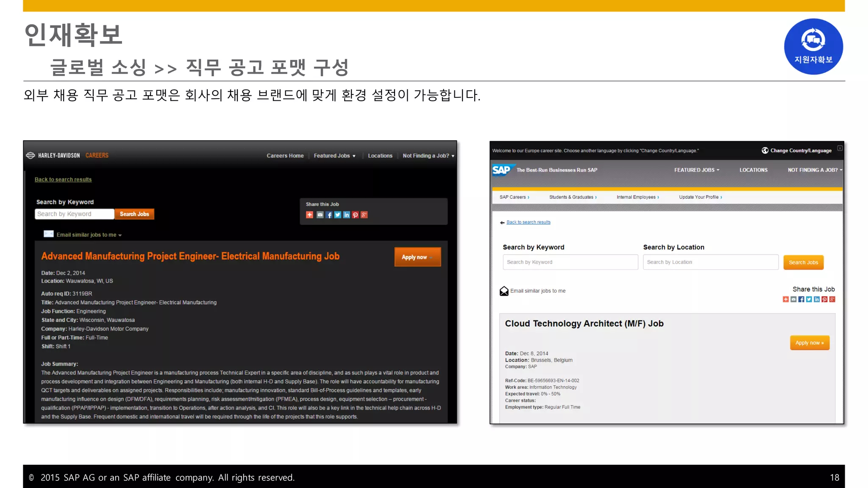Viewport: 868px width, 488px height.
Task: Share SAP job on Twitter
Action: [x=809, y=299]
